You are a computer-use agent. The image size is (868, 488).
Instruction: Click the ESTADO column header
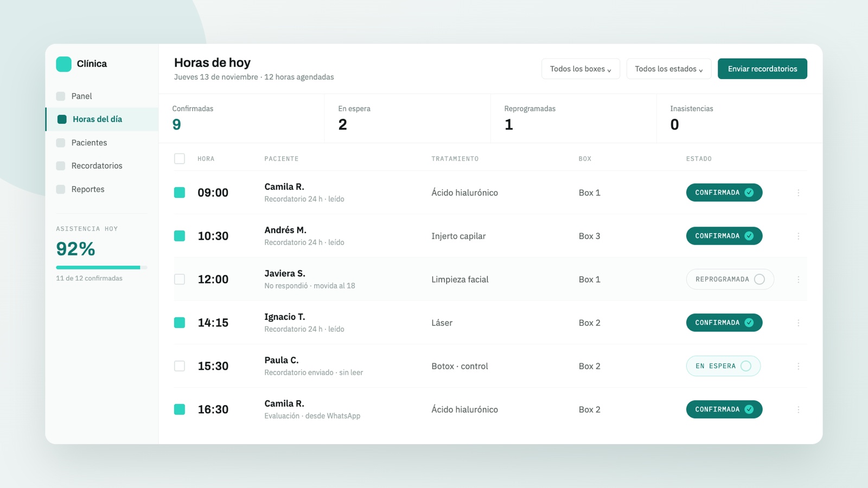pyautogui.click(x=699, y=159)
